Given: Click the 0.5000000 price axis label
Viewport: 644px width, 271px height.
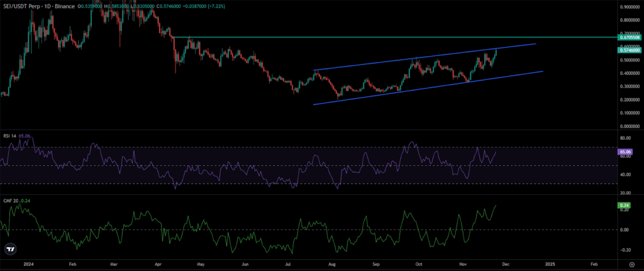Looking at the screenshot, I should pos(629,60).
